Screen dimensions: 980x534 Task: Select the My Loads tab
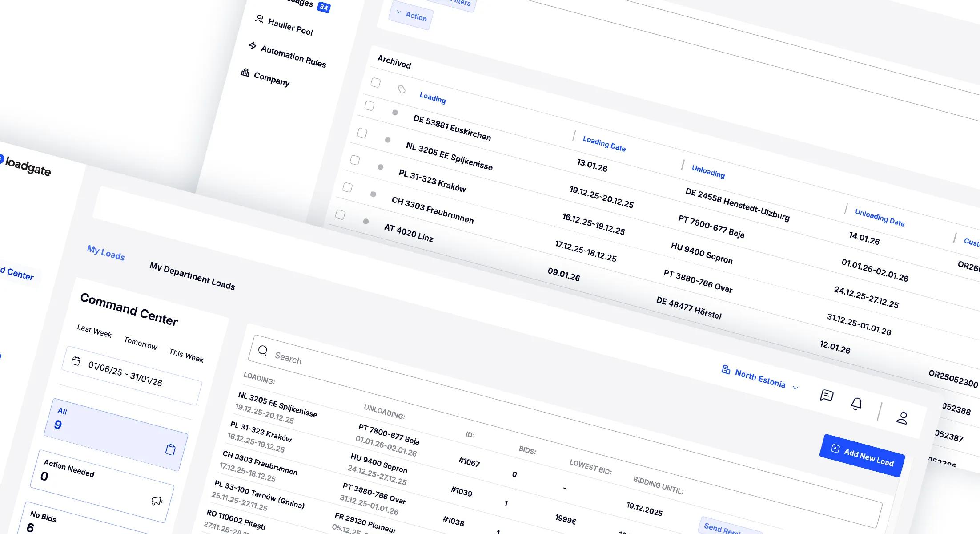tap(106, 253)
